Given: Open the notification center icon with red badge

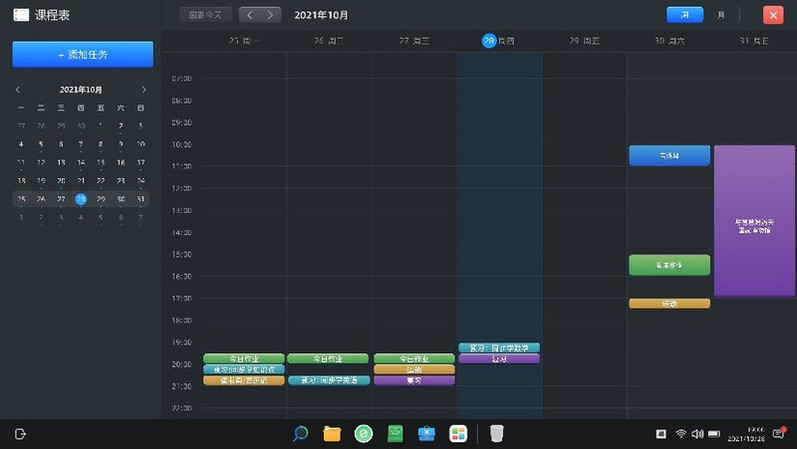Looking at the screenshot, I should point(778,434).
